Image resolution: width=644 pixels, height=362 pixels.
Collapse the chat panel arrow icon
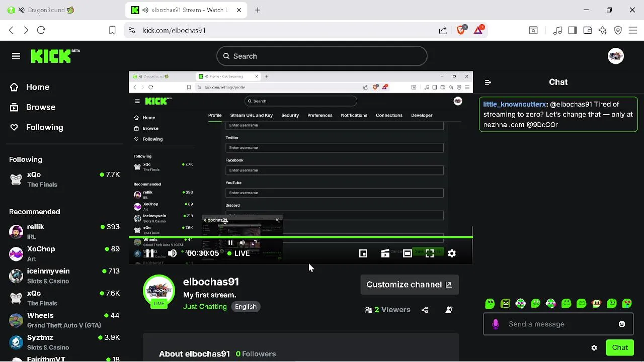tap(488, 82)
